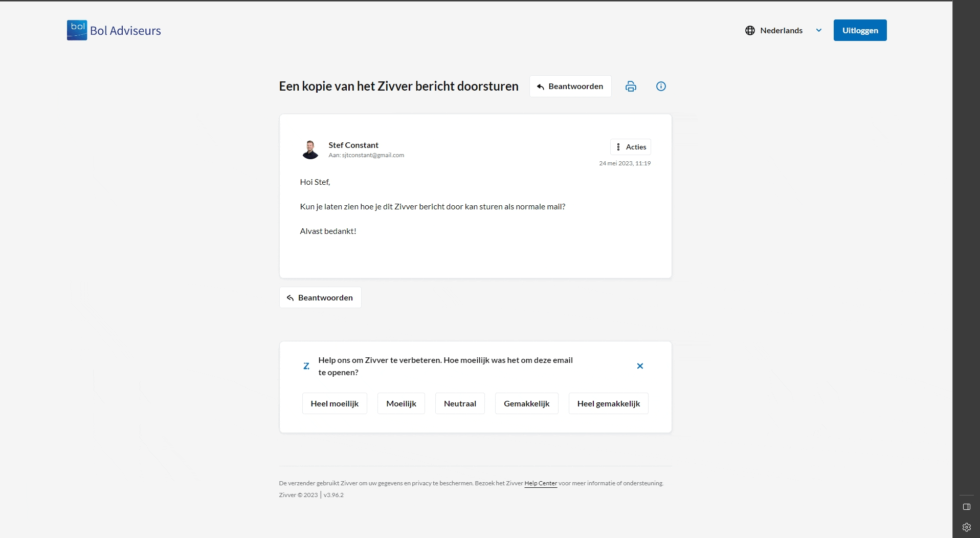Click the Zivver Z logo icon
This screenshot has width=980, height=538.
click(x=306, y=366)
